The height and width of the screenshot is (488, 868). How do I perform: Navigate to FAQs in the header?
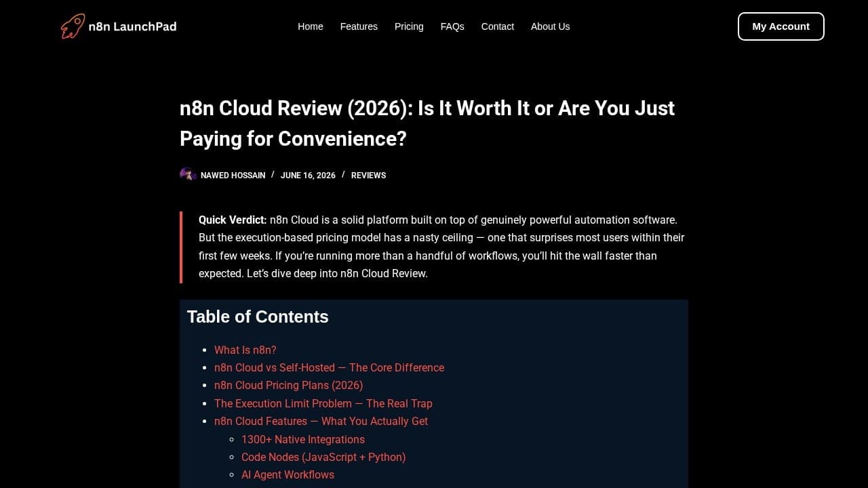coord(452,26)
